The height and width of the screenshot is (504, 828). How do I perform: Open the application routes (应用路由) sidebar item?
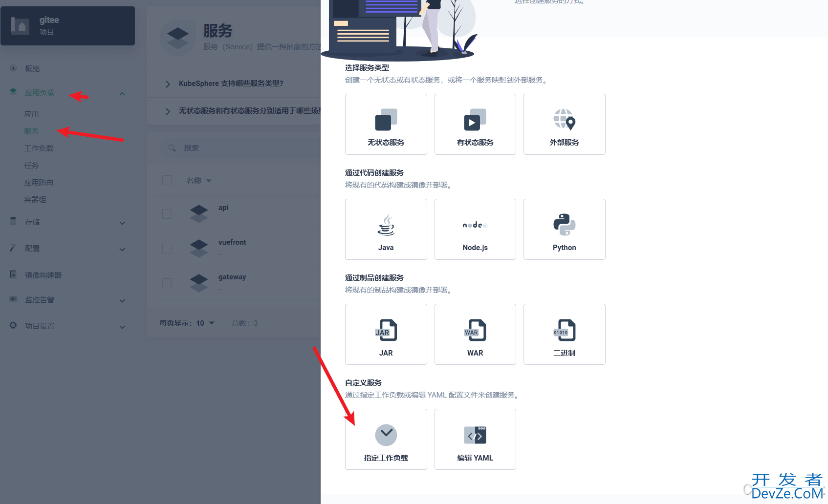(39, 182)
